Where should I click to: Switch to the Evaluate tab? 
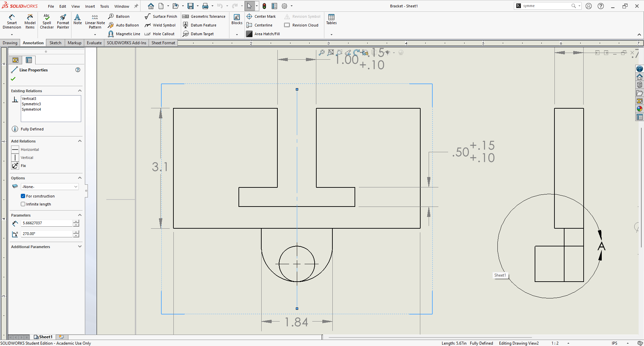(94, 43)
